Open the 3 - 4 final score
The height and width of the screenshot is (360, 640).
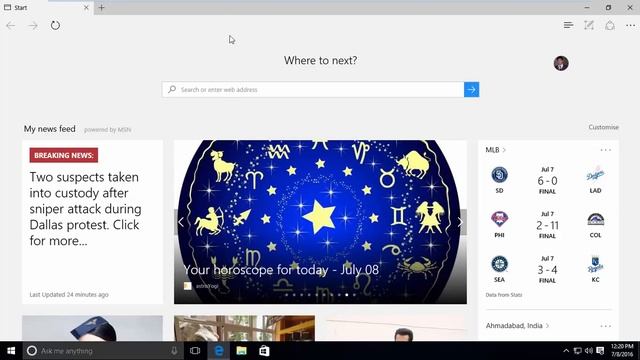[547, 270]
